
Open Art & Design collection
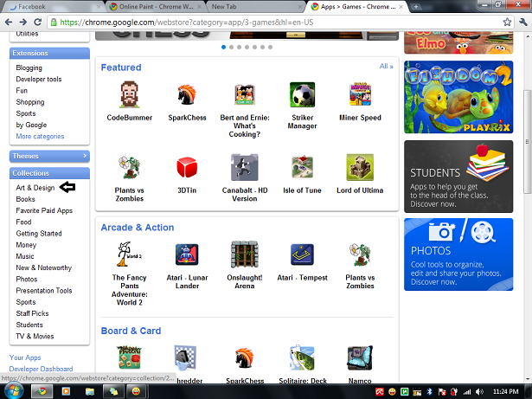click(x=35, y=188)
